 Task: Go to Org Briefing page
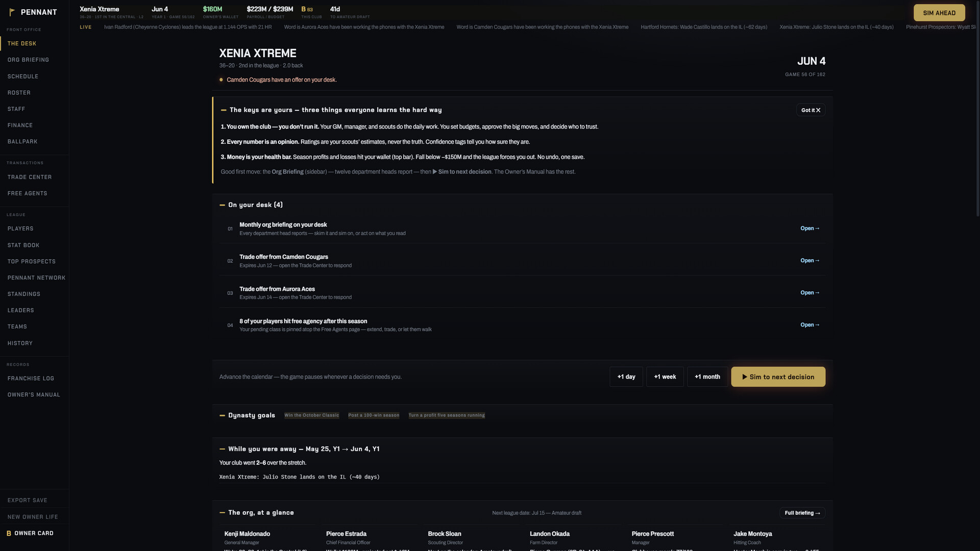35,60
